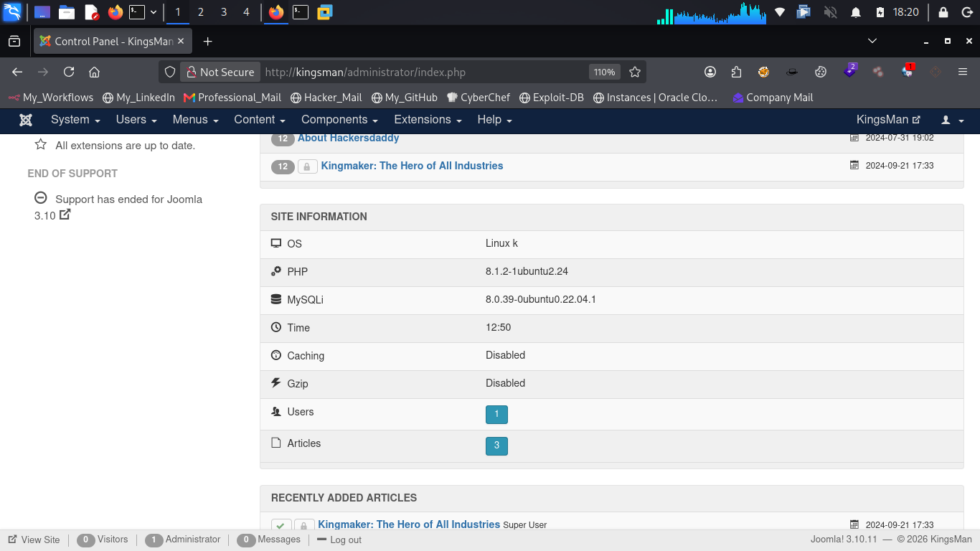The height and width of the screenshot is (551, 980).
Task: Click the notification bell in system tray
Action: 855,12
